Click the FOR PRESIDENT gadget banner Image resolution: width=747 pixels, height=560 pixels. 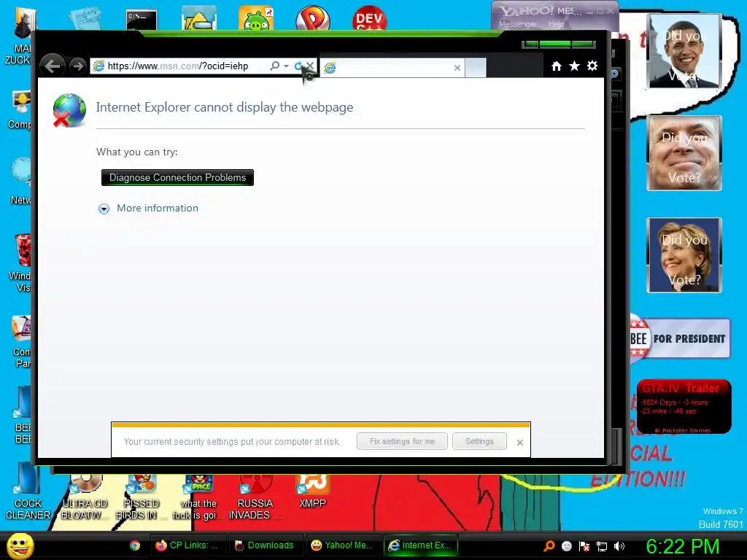click(680, 338)
